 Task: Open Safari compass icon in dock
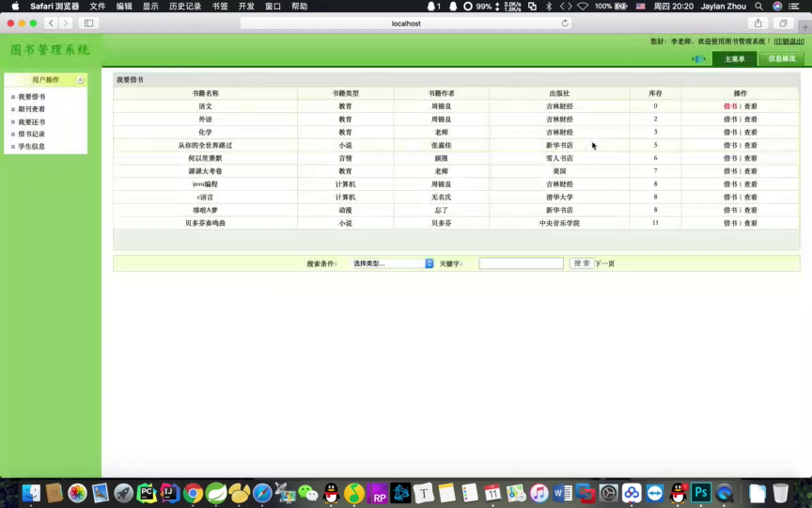[262, 493]
